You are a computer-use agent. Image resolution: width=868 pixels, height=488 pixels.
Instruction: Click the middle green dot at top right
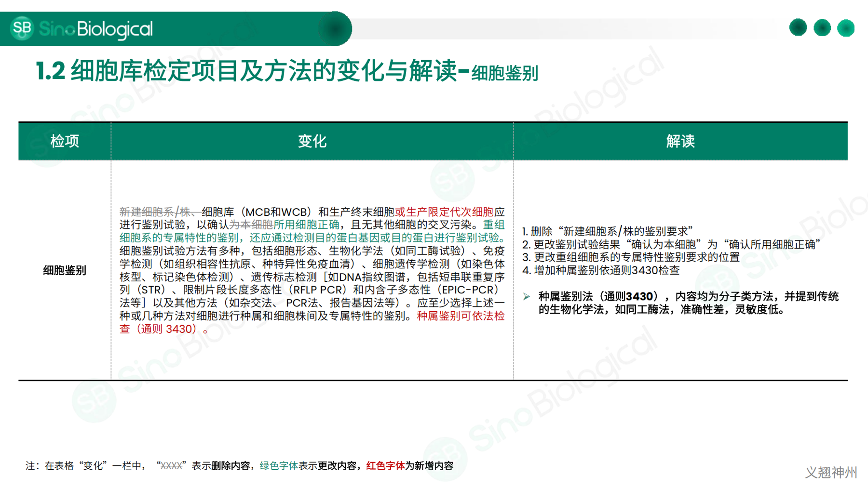click(822, 27)
